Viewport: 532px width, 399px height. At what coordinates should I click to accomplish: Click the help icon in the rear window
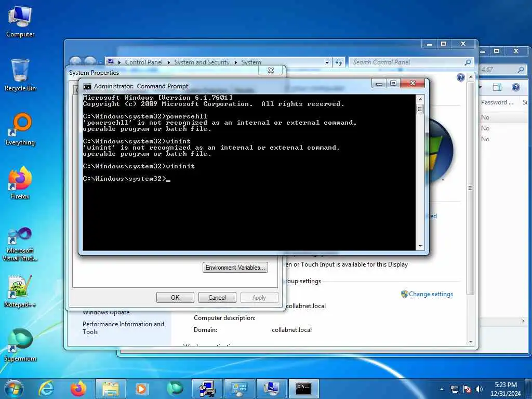516,87
